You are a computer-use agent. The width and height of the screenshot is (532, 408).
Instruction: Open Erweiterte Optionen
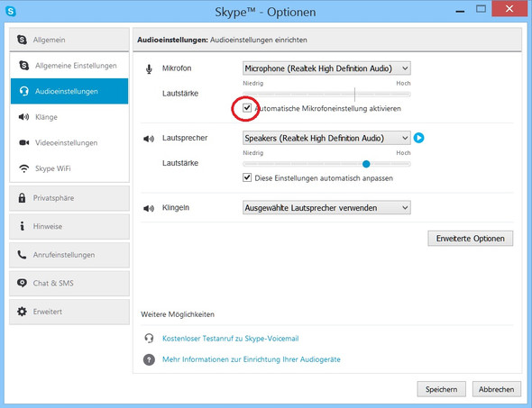pos(471,239)
